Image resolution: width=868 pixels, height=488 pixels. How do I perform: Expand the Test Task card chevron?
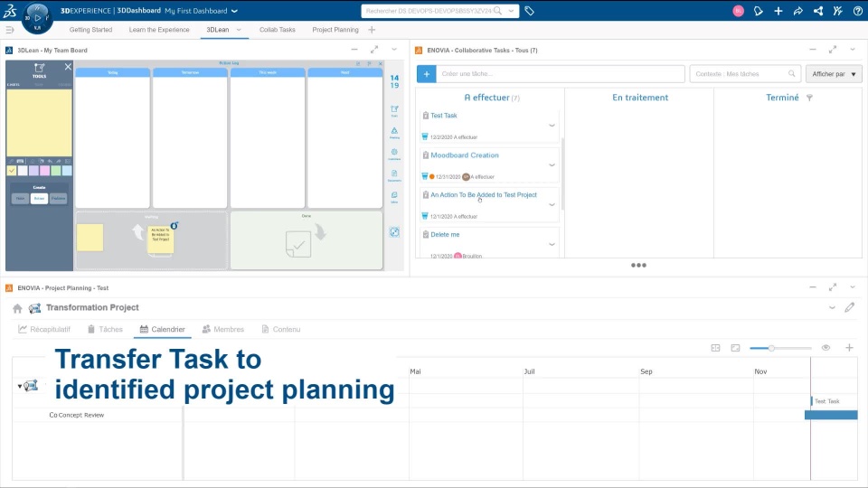click(552, 126)
